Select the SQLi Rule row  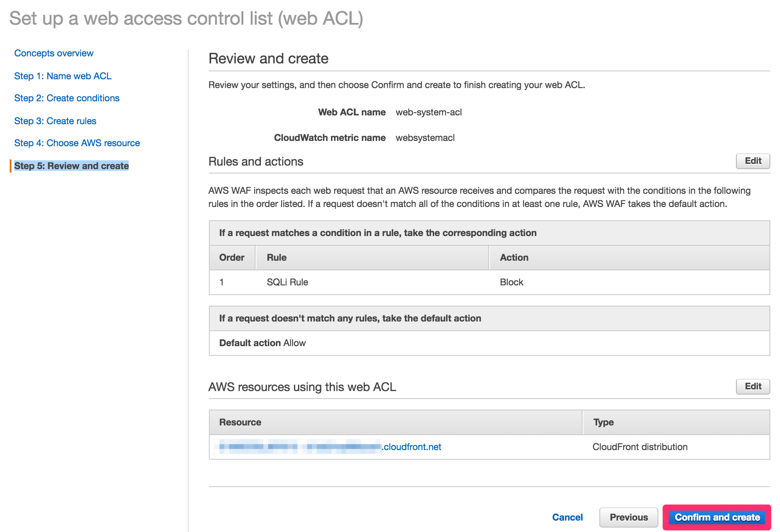(287, 282)
